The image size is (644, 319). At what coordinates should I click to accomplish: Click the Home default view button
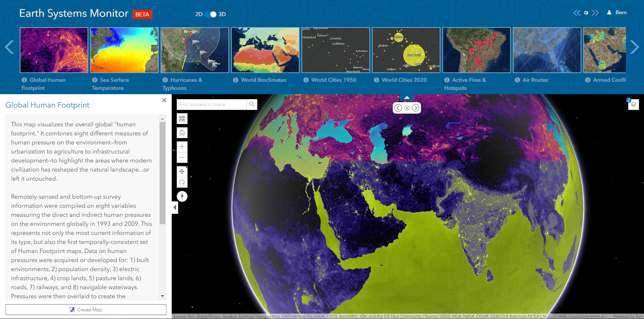pos(182,133)
